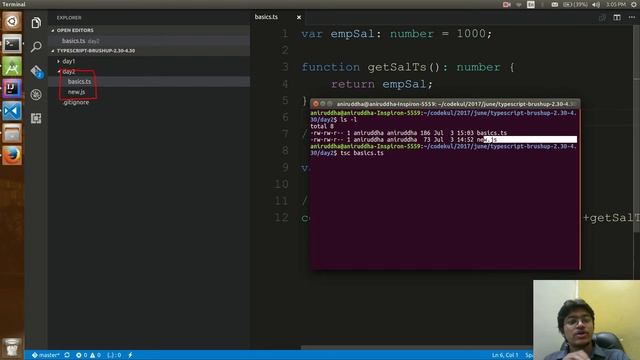This screenshot has width=640, height=360.
Task: Open the Extensions view in the activity bar
Action: click(x=36, y=118)
